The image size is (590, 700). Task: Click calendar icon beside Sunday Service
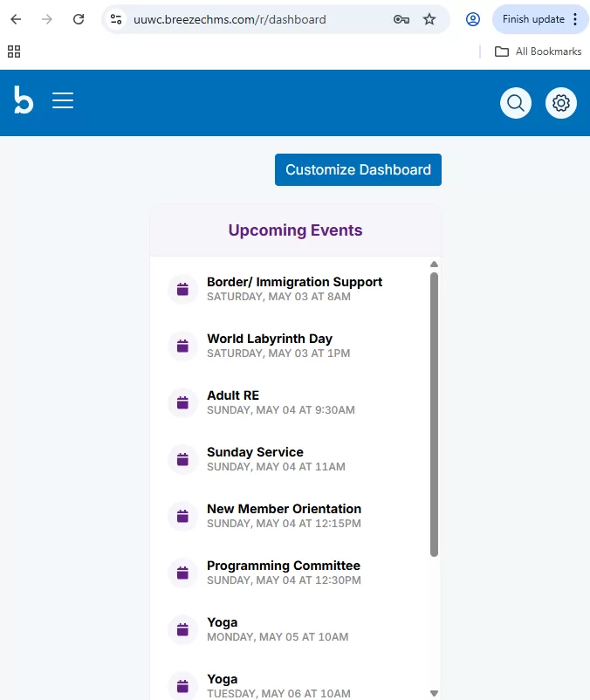click(182, 460)
